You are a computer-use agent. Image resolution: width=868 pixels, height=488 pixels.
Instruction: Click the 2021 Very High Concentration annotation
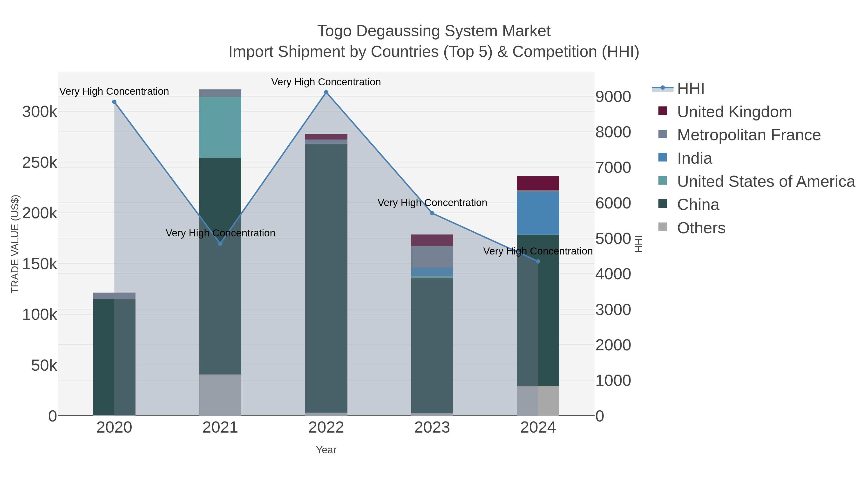point(220,233)
